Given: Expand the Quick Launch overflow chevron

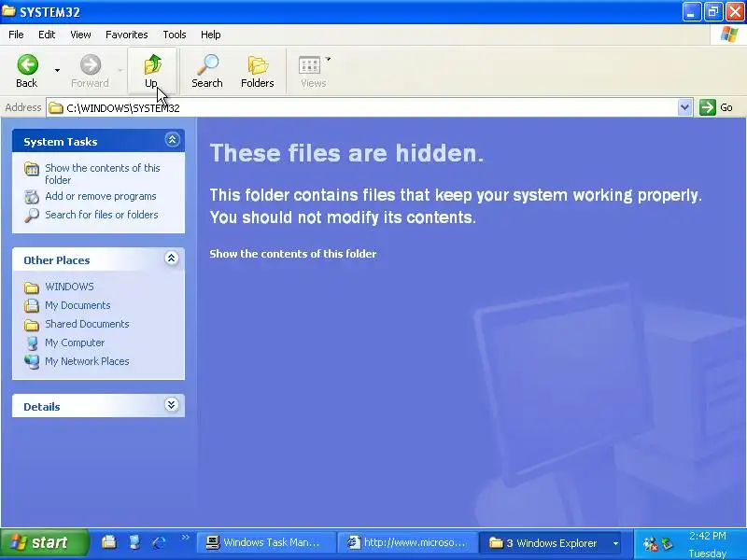Looking at the screenshot, I should click(185, 538).
